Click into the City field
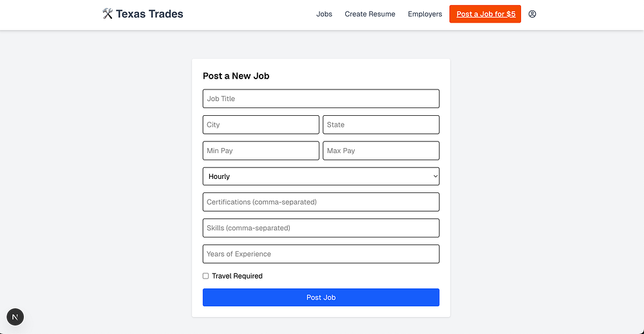This screenshot has width=644, height=334. tap(261, 125)
